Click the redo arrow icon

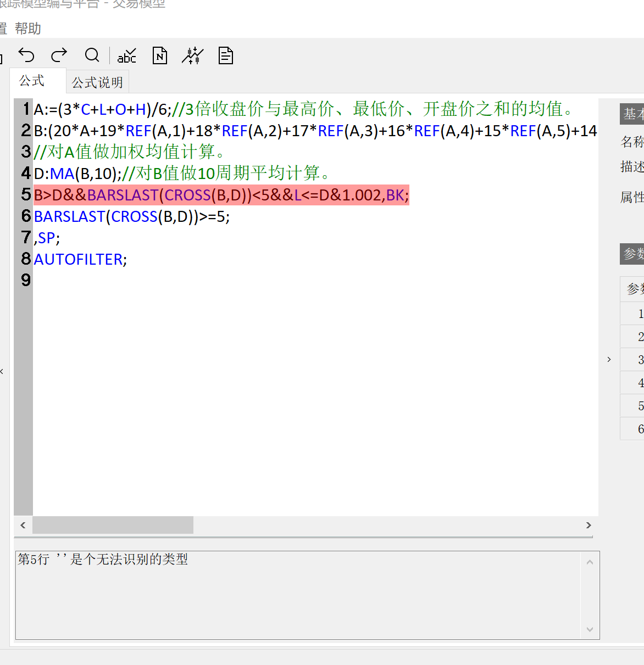pos(59,55)
